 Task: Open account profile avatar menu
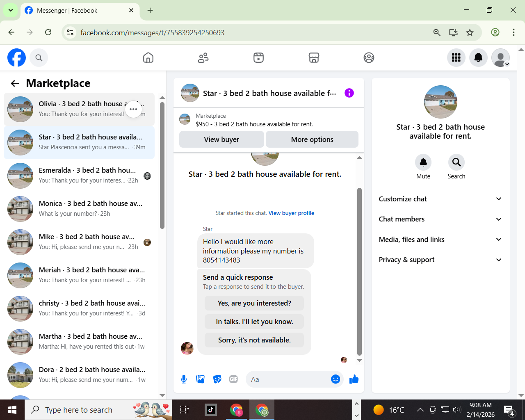500,58
